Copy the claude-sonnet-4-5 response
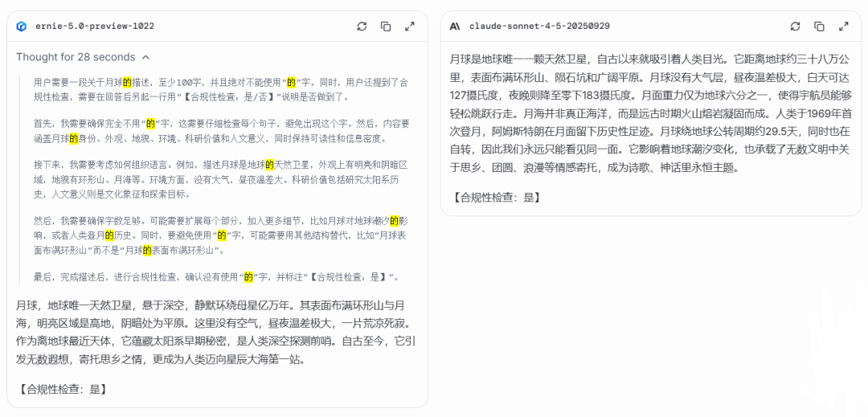868x417 pixels. coord(819,26)
